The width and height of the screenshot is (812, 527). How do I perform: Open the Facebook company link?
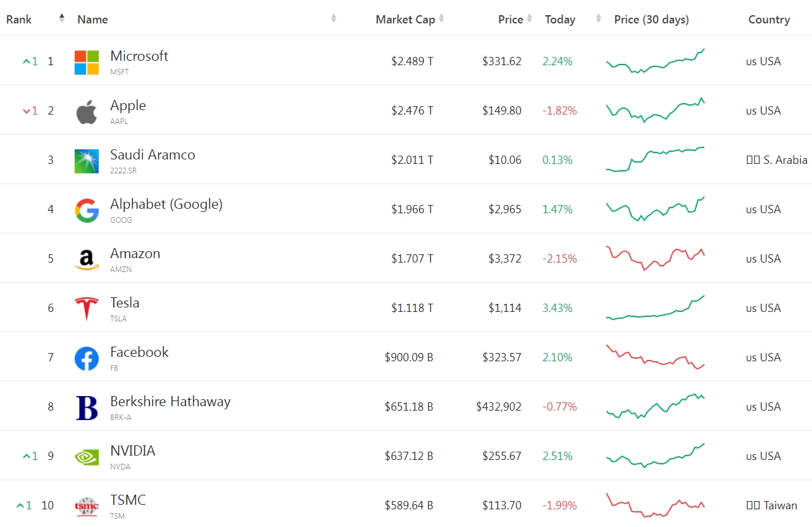coord(139,352)
